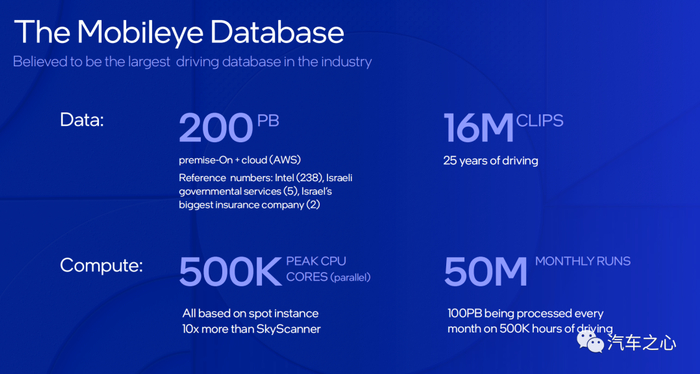Click 10x more than SkyScanner text
700x374 pixels.
pyautogui.click(x=251, y=329)
